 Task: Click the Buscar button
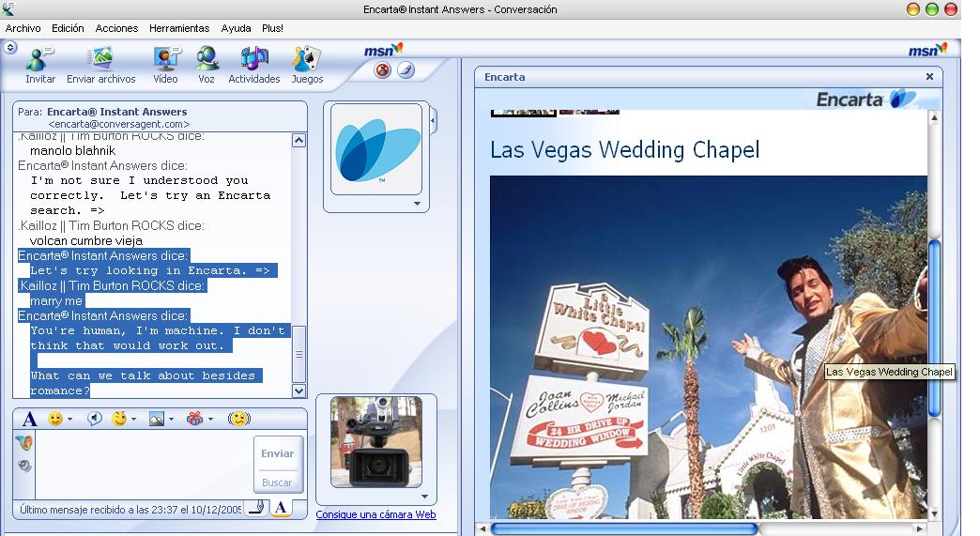point(278,482)
